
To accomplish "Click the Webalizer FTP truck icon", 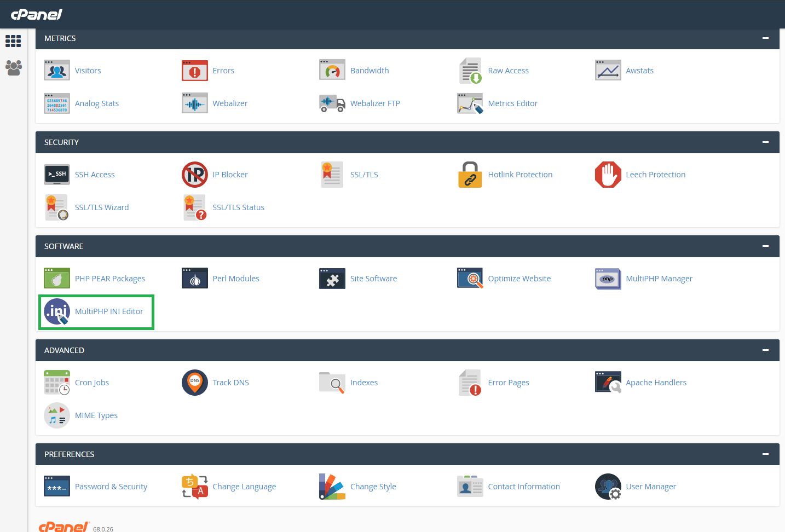I will pos(332,103).
